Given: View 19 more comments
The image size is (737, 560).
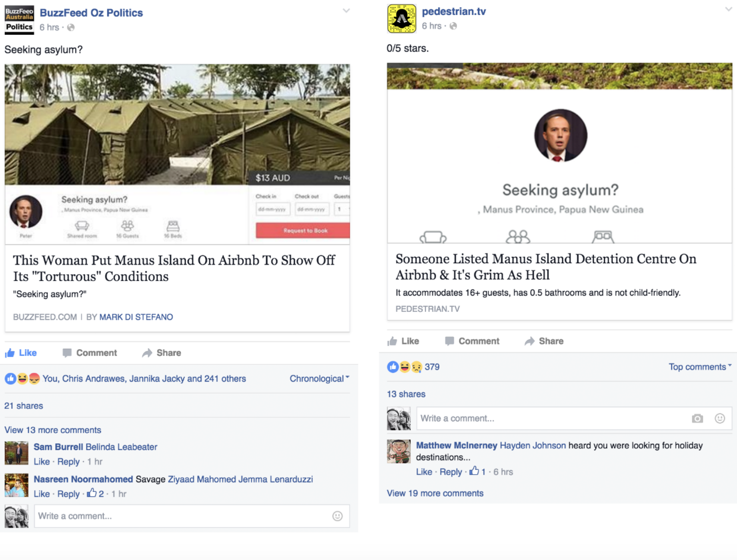Looking at the screenshot, I should click(x=435, y=493).
